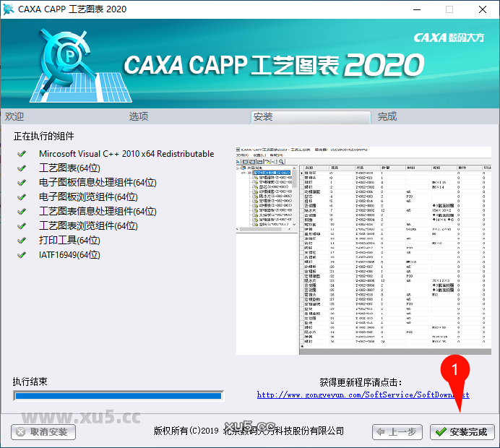Click the green checkmark next to 工艺图表(64位)

pyautogui.click(x=22, y=168)
